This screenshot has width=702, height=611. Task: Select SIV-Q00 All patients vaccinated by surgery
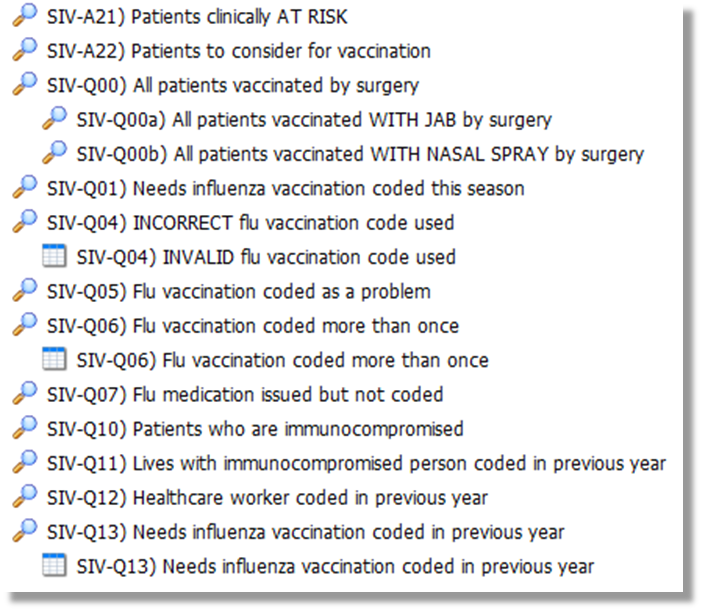pyautogui.click(x=233, y=85)
